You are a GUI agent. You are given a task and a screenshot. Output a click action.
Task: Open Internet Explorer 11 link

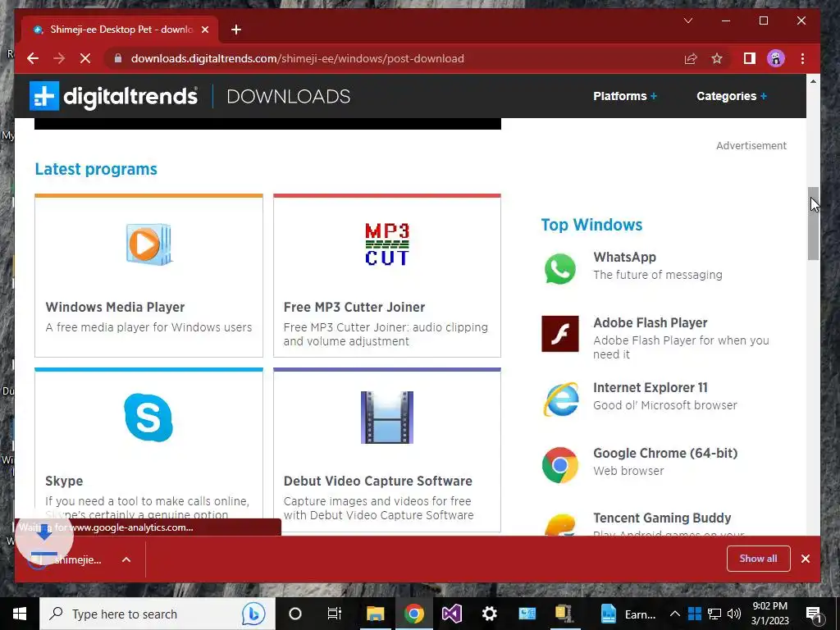click(x=651, y=387)
